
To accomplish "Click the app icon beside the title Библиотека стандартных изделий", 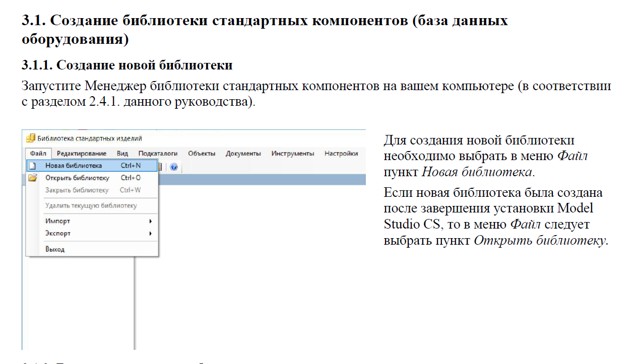I will 31,138.
